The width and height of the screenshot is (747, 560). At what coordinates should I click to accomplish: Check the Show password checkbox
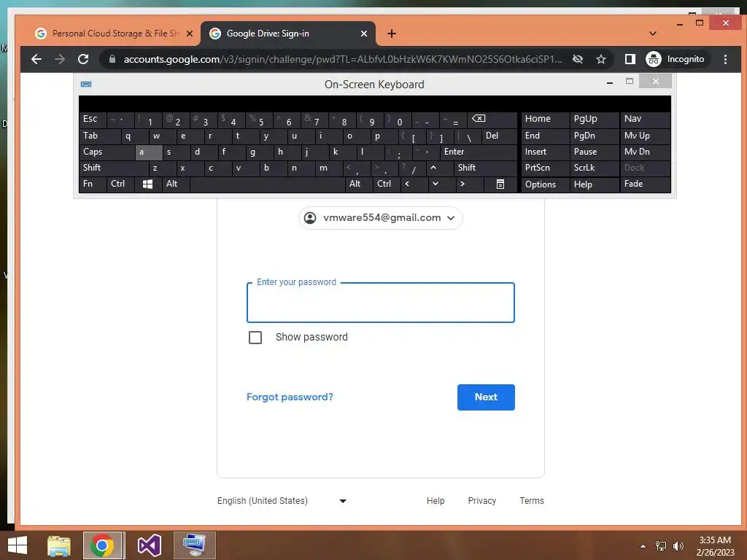pos(255,338)
